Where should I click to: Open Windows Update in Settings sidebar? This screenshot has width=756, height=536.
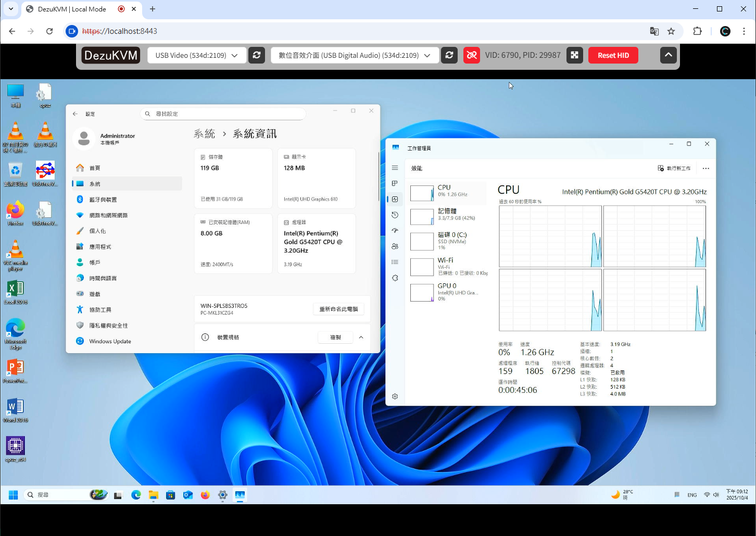(x=110, y=341)
